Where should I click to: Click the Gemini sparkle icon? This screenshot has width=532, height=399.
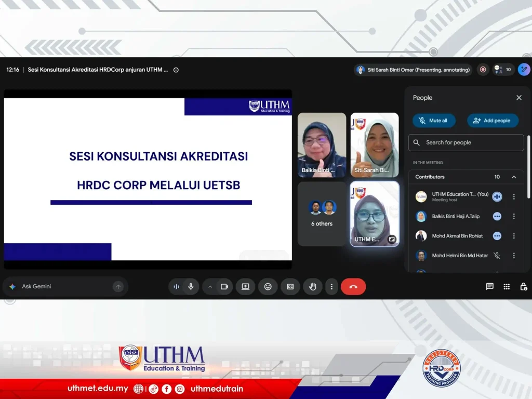pyautogui.click(x=12, y=287)
